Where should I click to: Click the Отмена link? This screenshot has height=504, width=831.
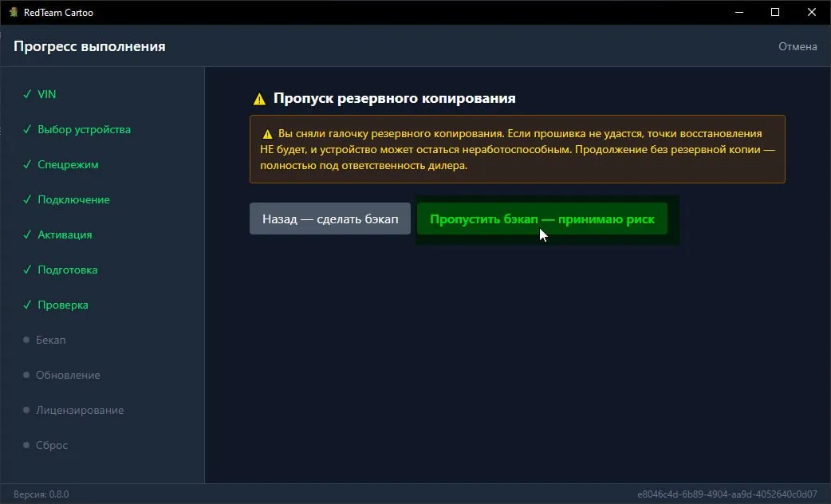tap(797, 46)
